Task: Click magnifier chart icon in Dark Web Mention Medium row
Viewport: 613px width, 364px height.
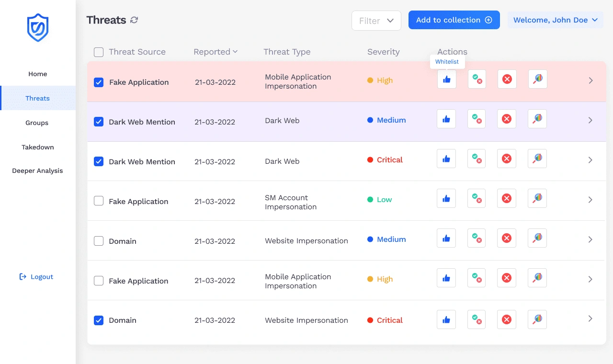Action: (537, 119)
